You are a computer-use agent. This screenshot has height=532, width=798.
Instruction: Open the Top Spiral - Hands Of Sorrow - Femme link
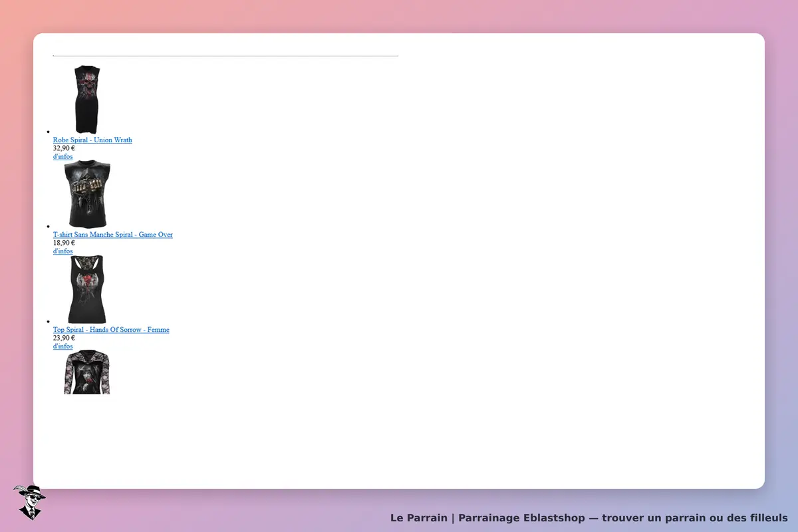tap(111, 330)
